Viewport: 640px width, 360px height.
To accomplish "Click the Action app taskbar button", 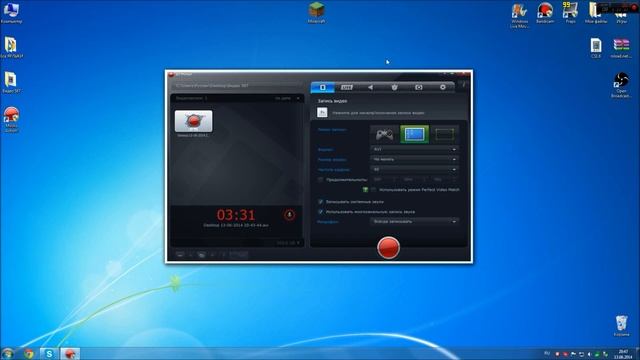I will (x=70, y=353).
